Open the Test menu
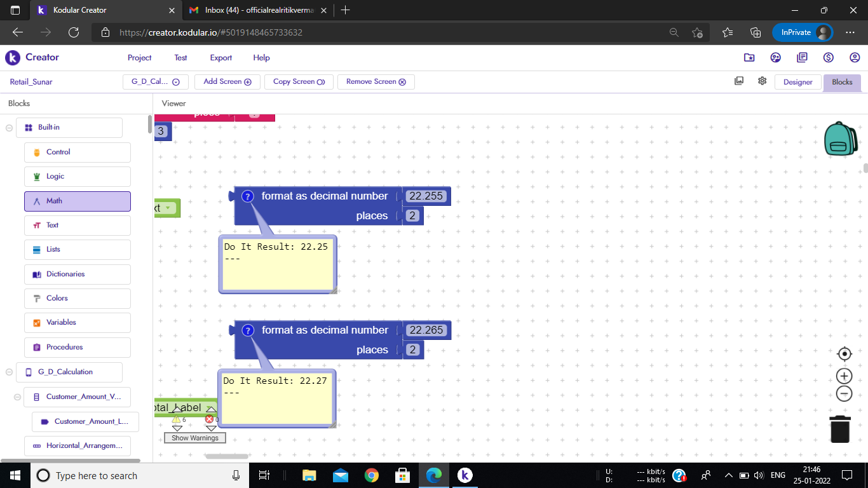The height and width of the screenshot is (488, 868). (x=180, y=57)
